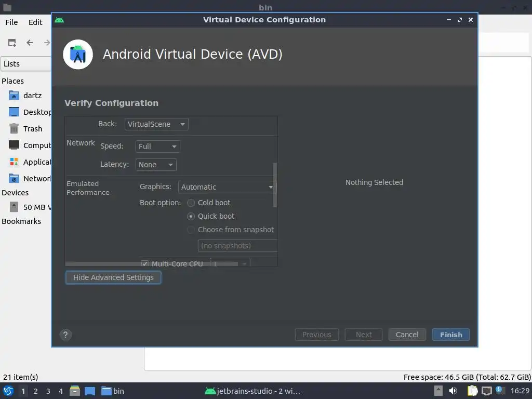Open the no snapshots dropdown
532x399 pixels.
pos(237,246)
